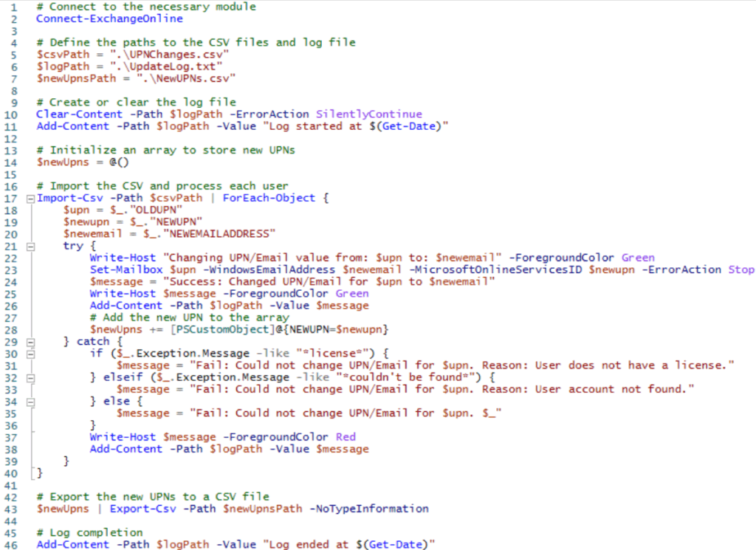
Task: Click the -NoTypeInformation parameter
Action: pyautogui.click(x=369, y=509)
